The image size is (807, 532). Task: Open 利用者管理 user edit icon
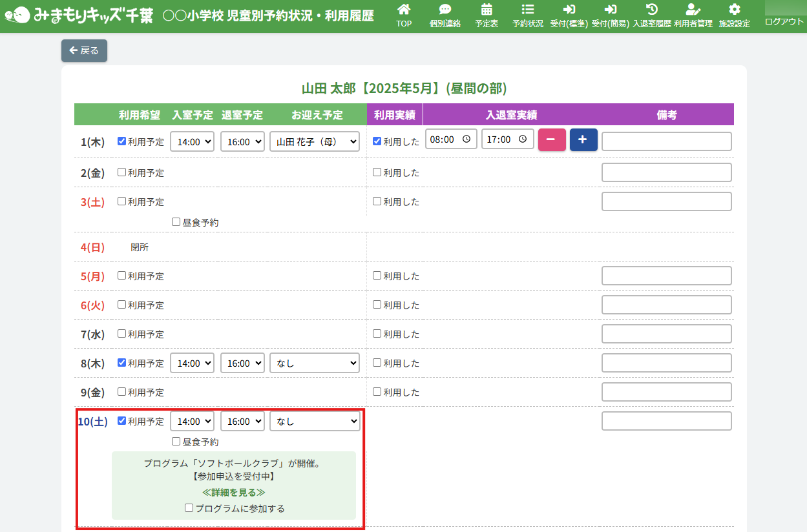click(693, 10)
